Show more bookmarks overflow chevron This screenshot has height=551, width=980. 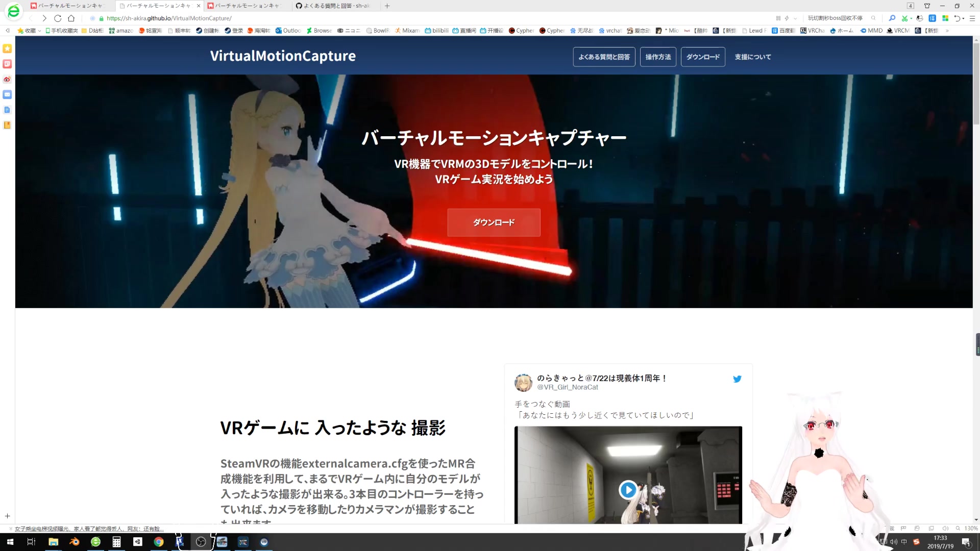click(x=947, y=31)
